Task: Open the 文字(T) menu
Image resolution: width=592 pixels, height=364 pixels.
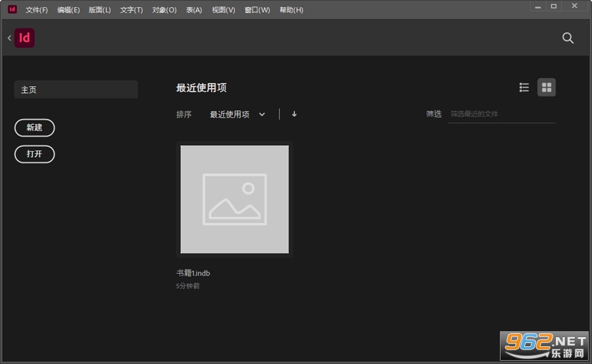Action: click(x=132, y=10)
